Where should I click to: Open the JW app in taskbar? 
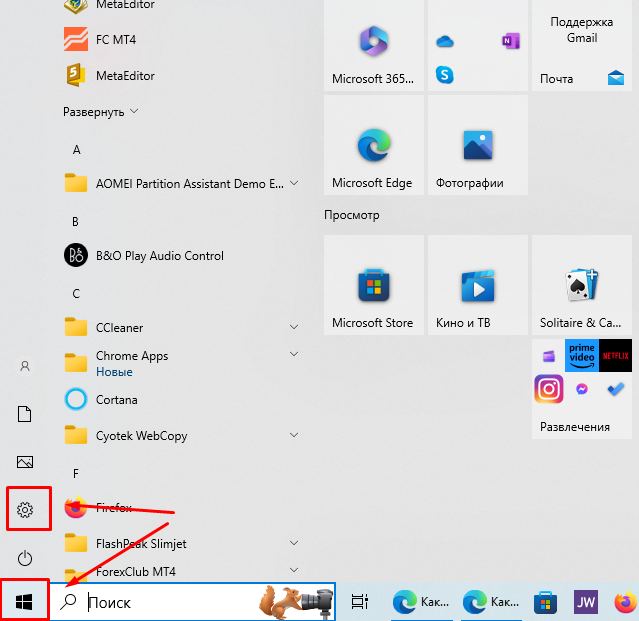point(586,602)
